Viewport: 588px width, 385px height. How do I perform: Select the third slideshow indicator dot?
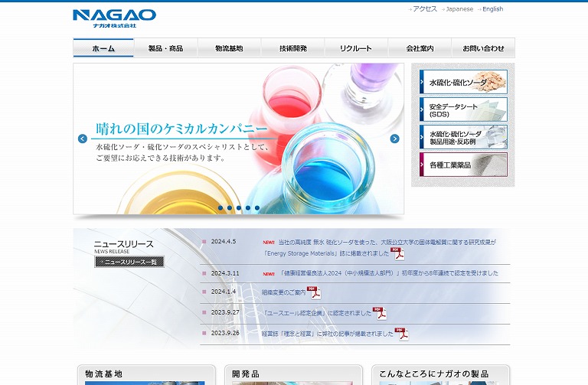pyautogui.click(x=239, y=207)
